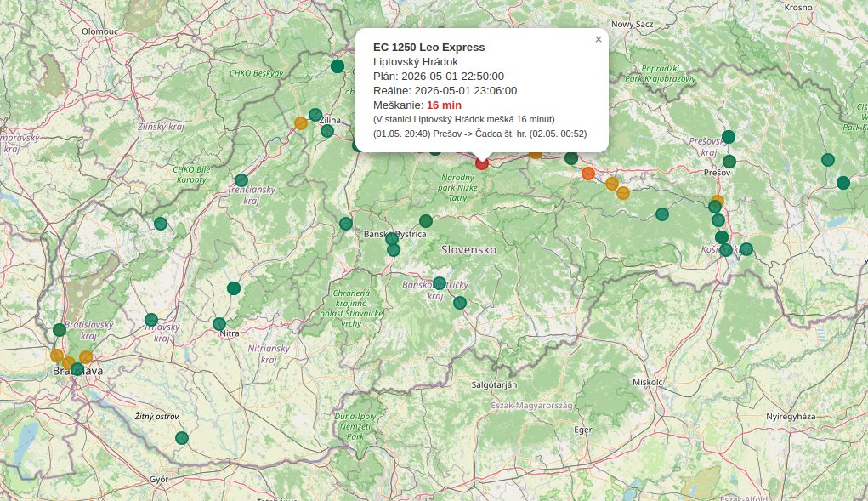This screenshot has height=501, width=868.
Task: Click the red '16 min' delay value
Action: (444, 105)
